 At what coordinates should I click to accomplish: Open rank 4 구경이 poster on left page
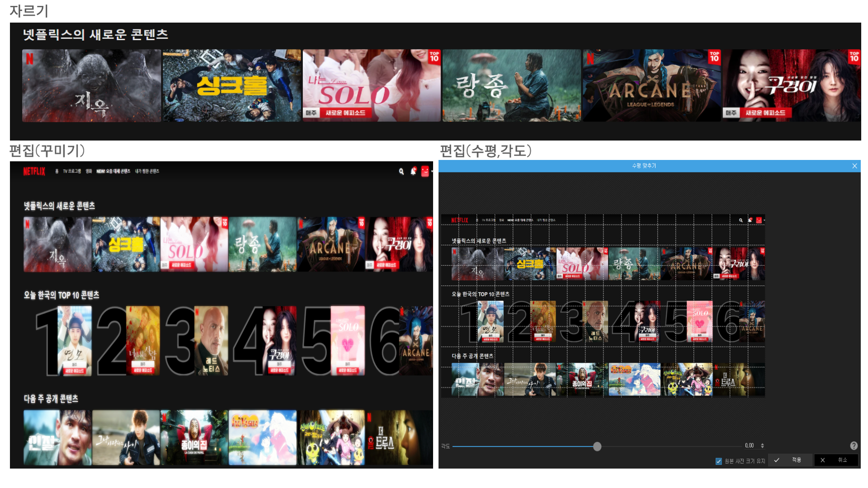[x=279, y=341]
